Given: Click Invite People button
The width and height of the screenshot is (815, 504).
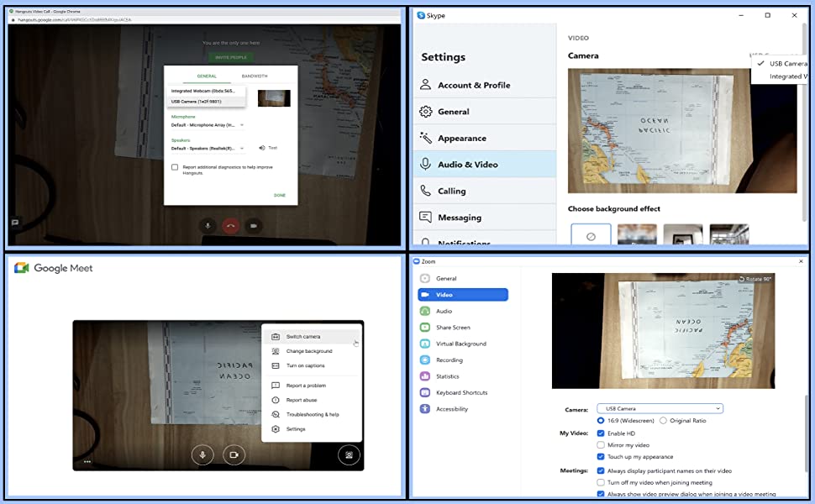Looking at the screenshot, I should 231,57.
